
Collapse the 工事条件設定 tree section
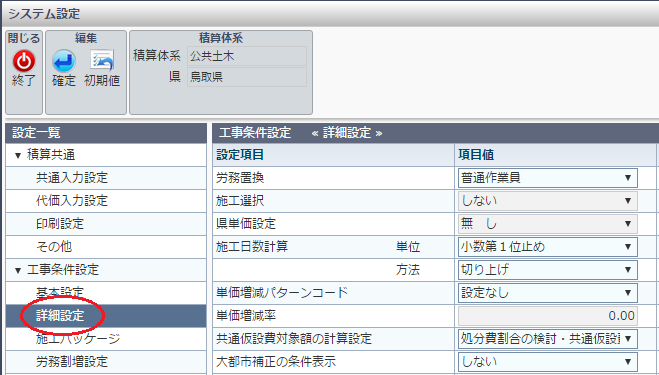point(18,270)
